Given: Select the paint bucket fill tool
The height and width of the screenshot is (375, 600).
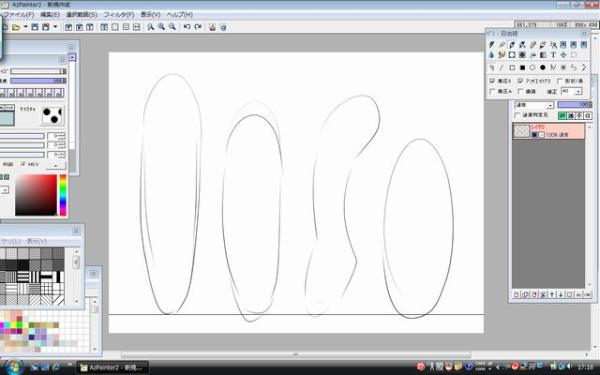Looking at the screenshot, I should (x=532, y=55).
